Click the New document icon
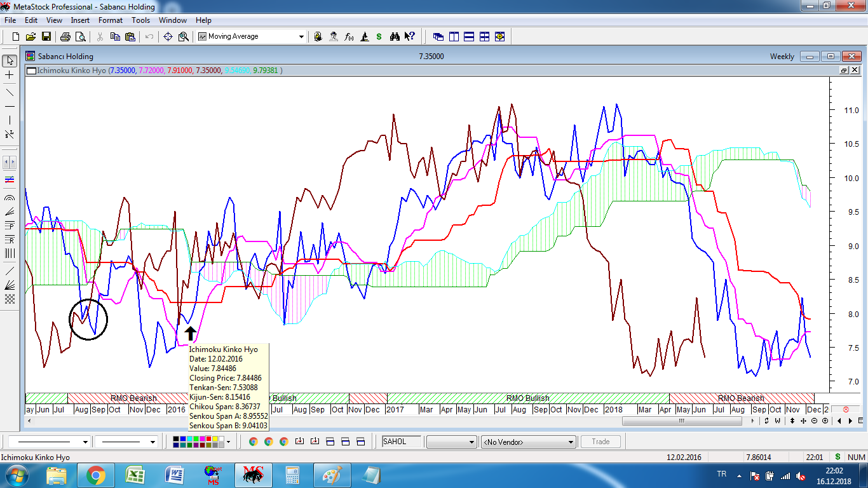The image size is (868, 488). [16, 37]
